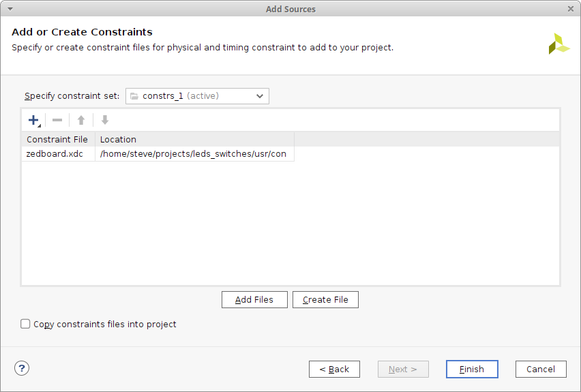Screen dimensions: 581x392
Task: Click the disabled Next button
Action: [x=403, y=370]
